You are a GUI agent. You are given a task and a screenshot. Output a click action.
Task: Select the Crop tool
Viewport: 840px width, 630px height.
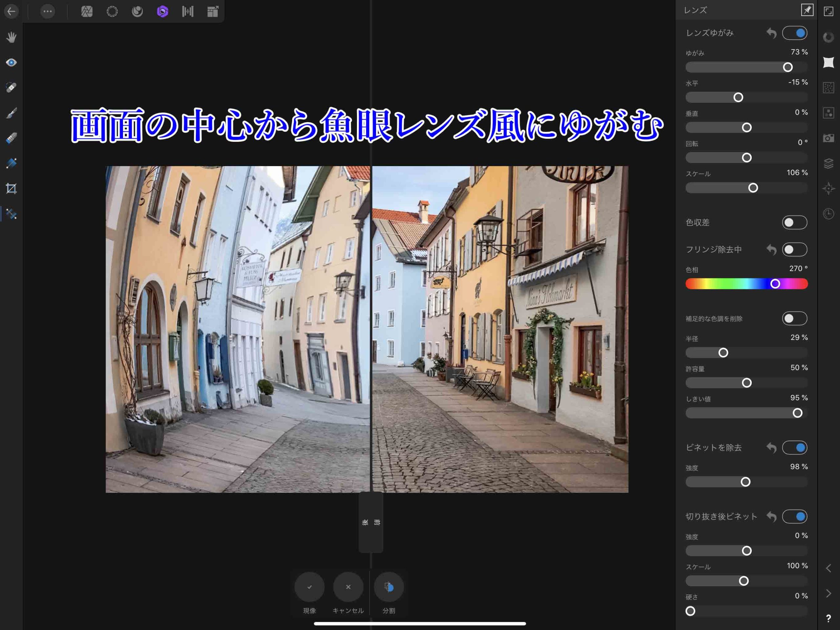click(11, 188)
